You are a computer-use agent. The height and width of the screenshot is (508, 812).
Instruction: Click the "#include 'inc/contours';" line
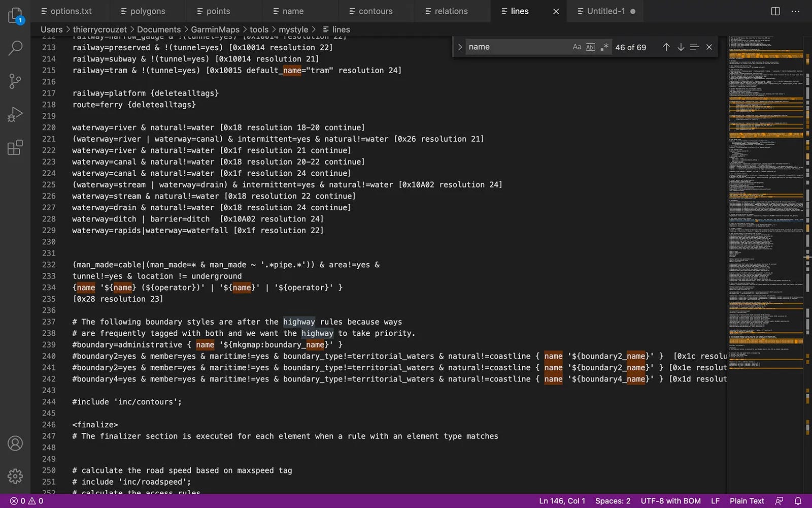point(127,402)
